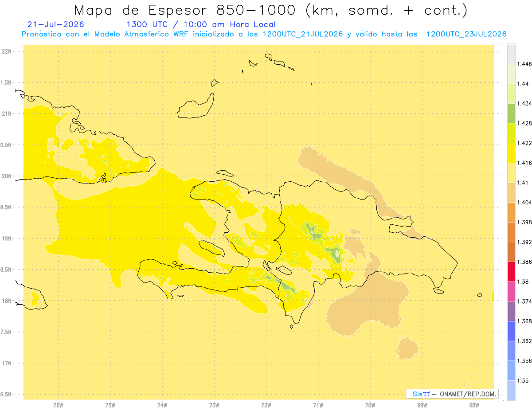Click the longitude label "69W"
The image size is (532, 411).
pyautogui.click(x=422, y=405)
